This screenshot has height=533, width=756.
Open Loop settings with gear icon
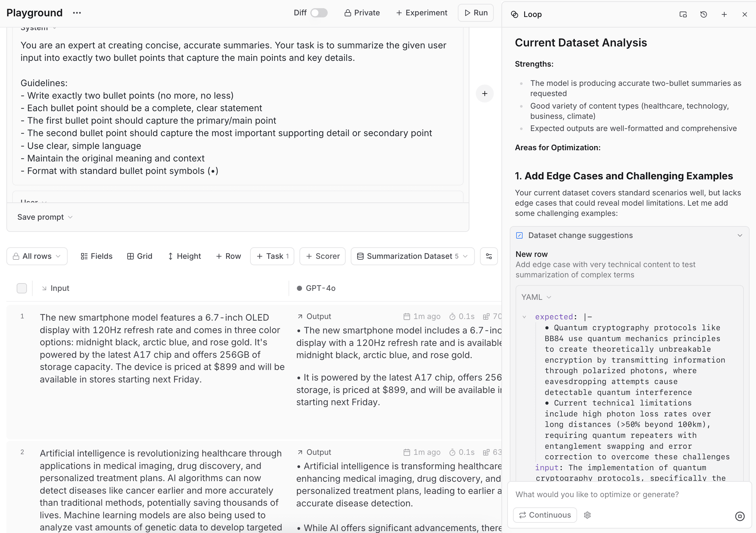tap(588, 515)
